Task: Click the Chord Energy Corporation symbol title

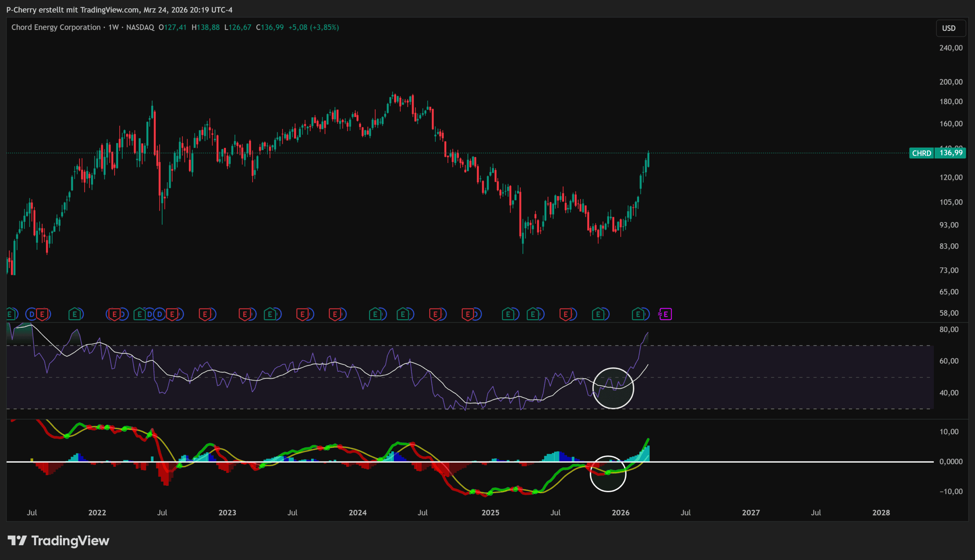Action: click(x=56, y=27)
